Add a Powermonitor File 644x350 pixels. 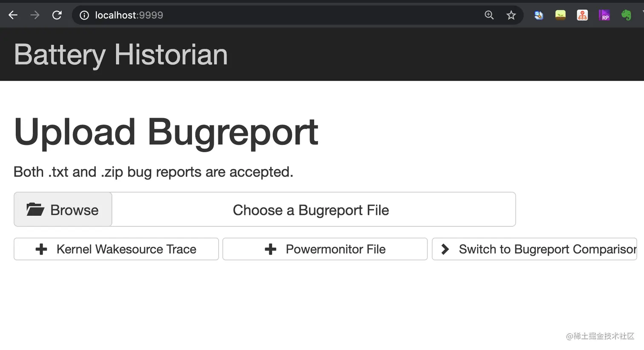click(325, 249)
